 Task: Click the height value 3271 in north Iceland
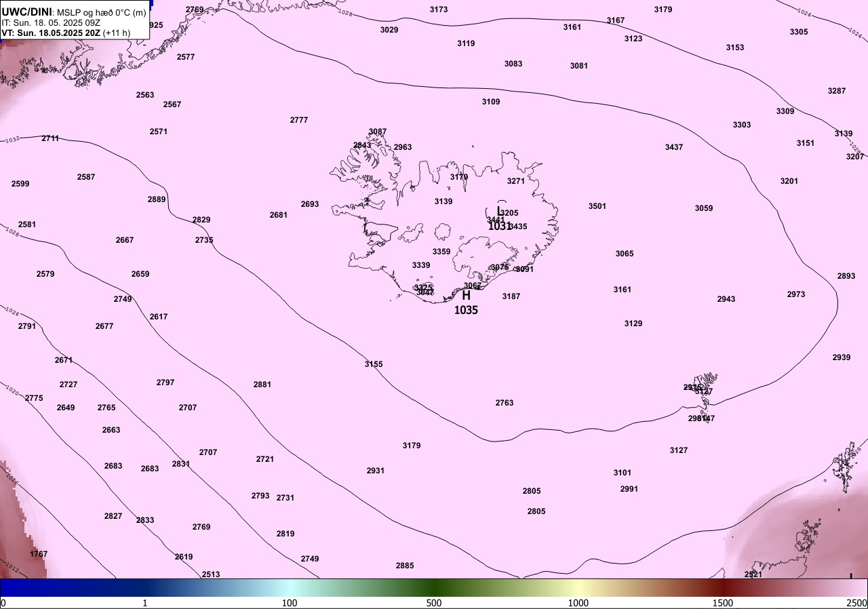coord(516,181)
